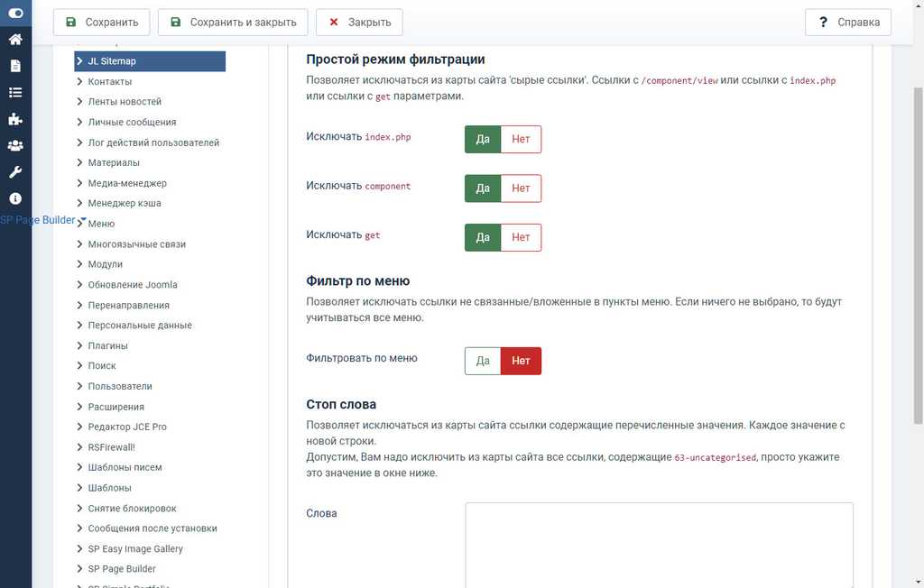Expand the Материалы tree item chevron
Image resolution: width=924 pixels, height=588 pixels.
(x=79, y=162)
